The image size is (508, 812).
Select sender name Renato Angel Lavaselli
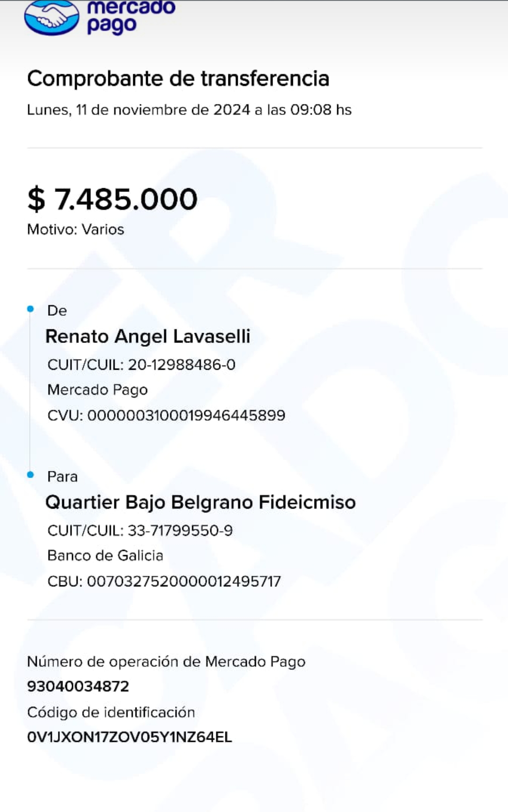(148, 336)
